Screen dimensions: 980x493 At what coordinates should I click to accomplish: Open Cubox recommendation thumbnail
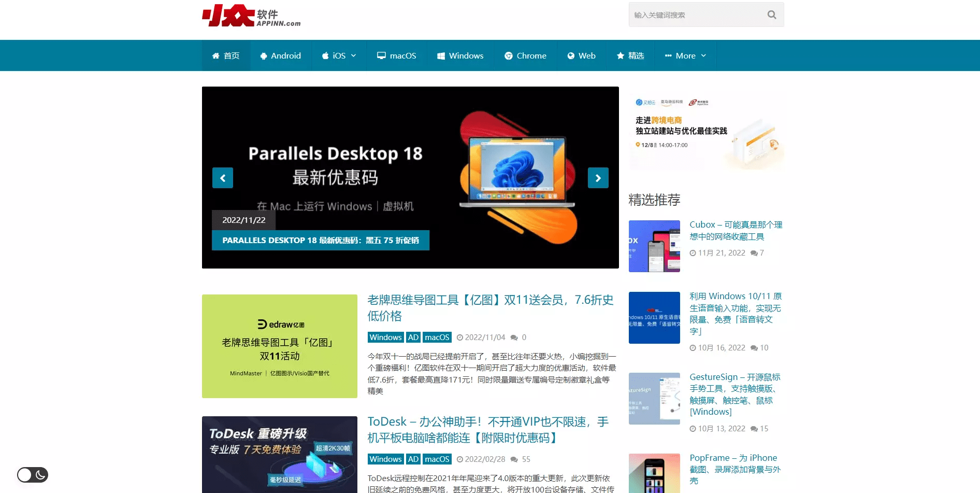point(654,246)
